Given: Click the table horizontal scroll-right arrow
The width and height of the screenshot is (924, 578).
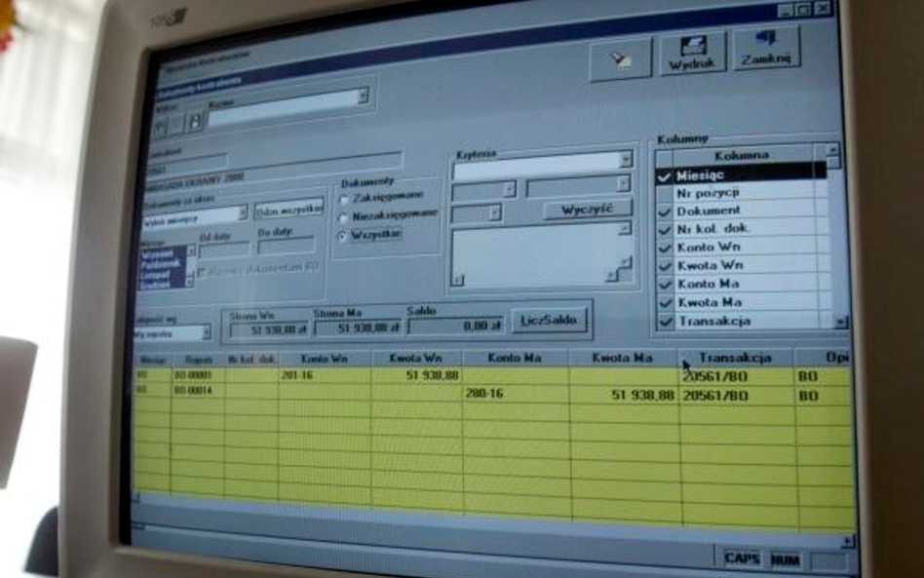Looking at the screenshot, I should (x=848, y=540).
